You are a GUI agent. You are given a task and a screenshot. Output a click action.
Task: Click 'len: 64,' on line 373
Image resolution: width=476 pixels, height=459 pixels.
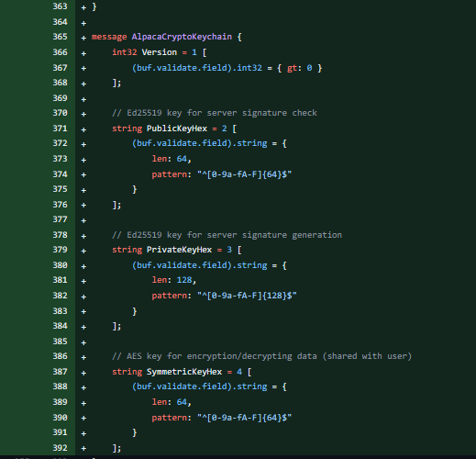point(172,159)
